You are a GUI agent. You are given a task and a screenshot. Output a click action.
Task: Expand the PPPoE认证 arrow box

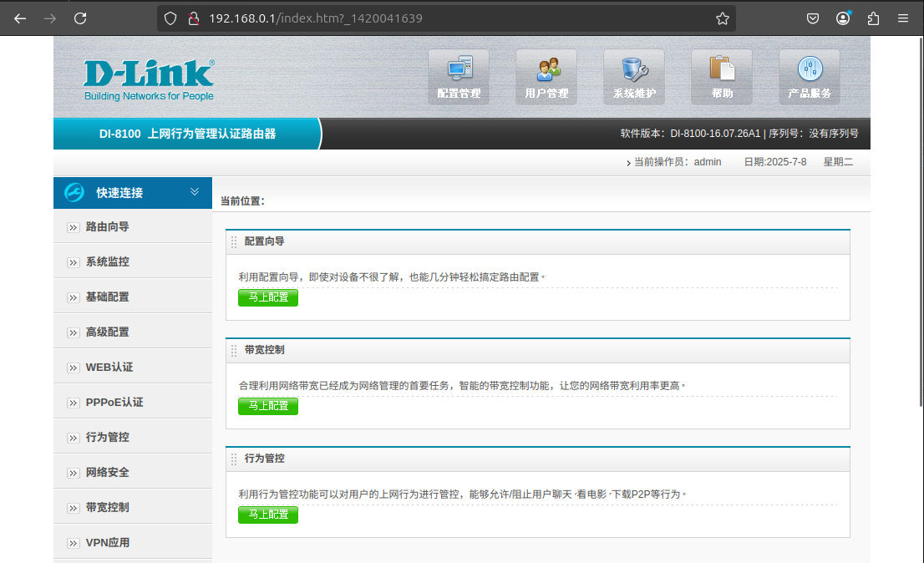click(73, 403)
